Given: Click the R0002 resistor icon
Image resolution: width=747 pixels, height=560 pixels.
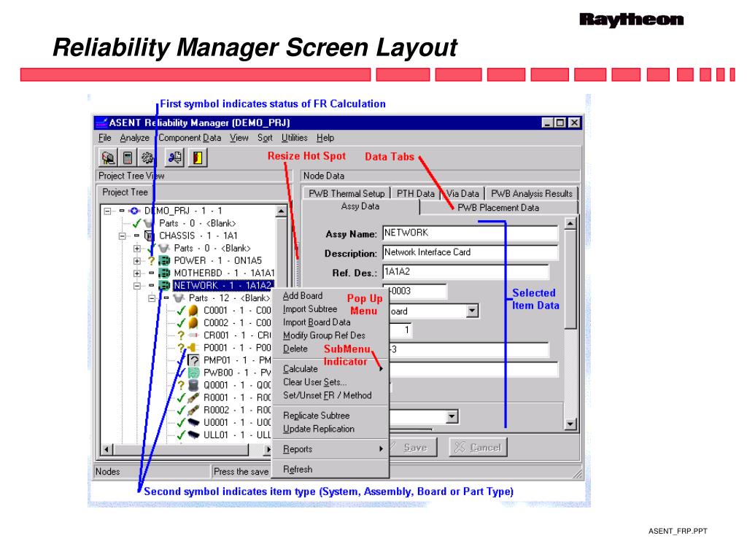Looking at the screenshot, I should pyautogui.click(x=193, y=410).
